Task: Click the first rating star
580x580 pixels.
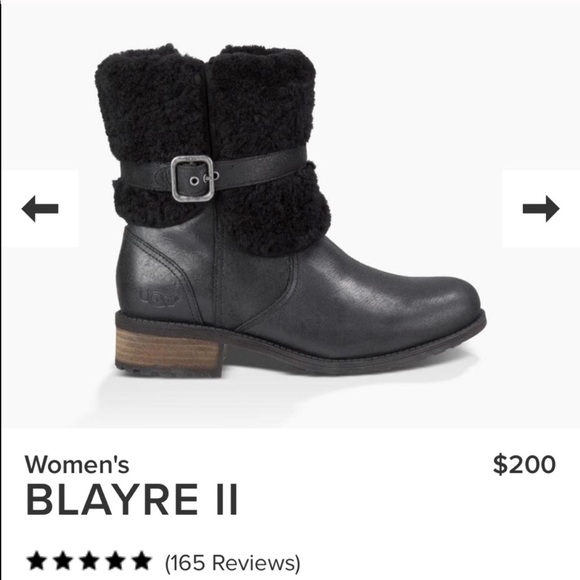Action: pos(37,561)
